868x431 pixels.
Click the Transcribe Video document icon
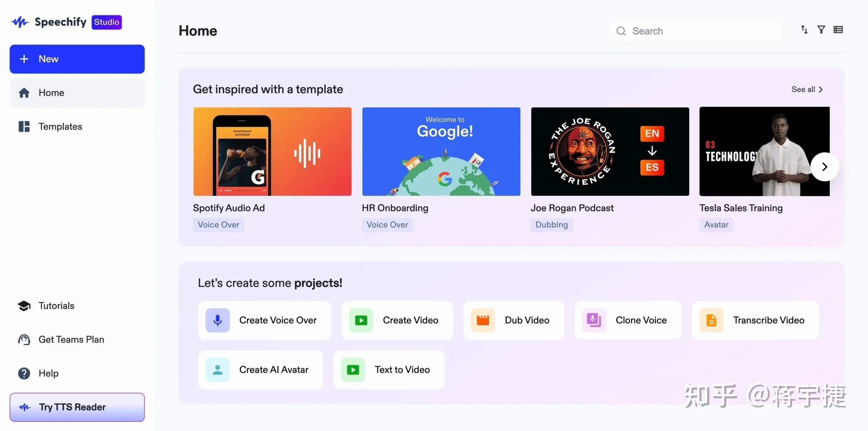(711, 320)
